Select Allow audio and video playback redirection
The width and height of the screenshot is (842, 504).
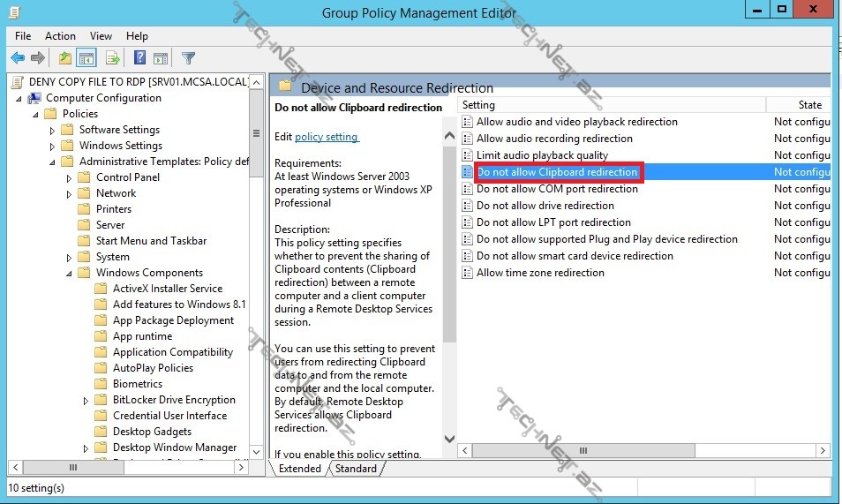pos(576,122)
